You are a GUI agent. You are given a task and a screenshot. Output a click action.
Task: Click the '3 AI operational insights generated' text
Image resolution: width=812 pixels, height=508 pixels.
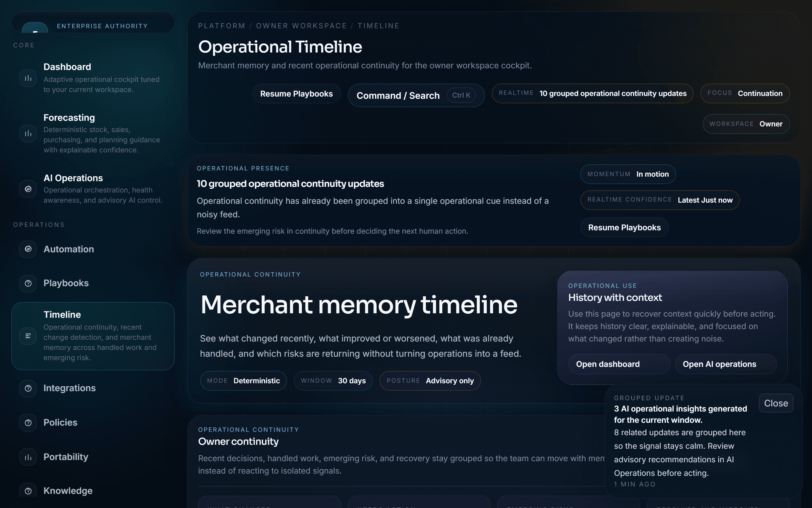point(680,414)
